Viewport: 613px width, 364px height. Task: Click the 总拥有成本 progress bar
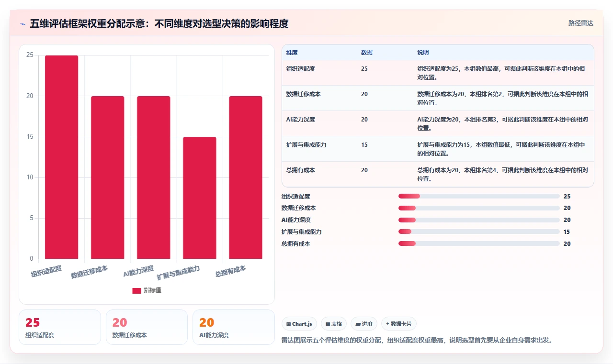[x=479, y=243]
